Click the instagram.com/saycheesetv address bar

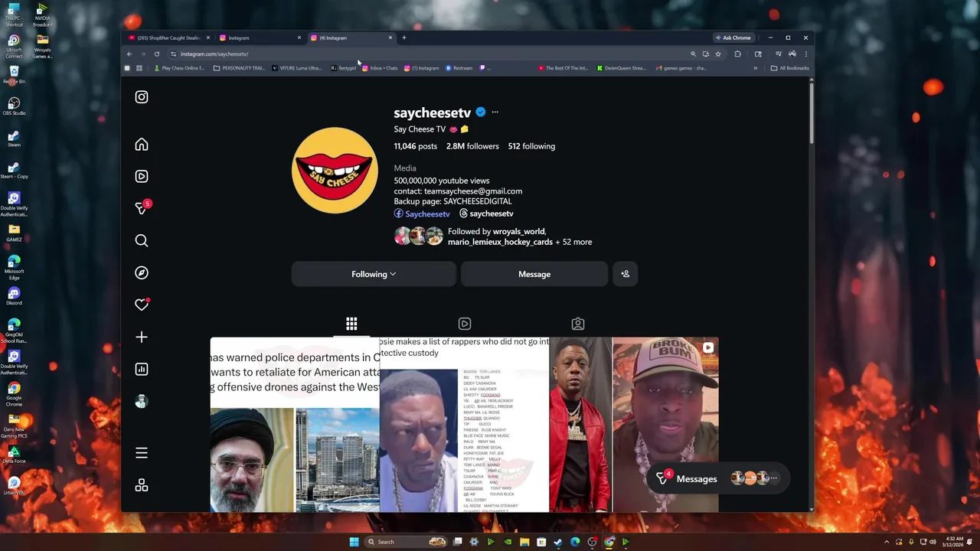[x=429, y=54]
